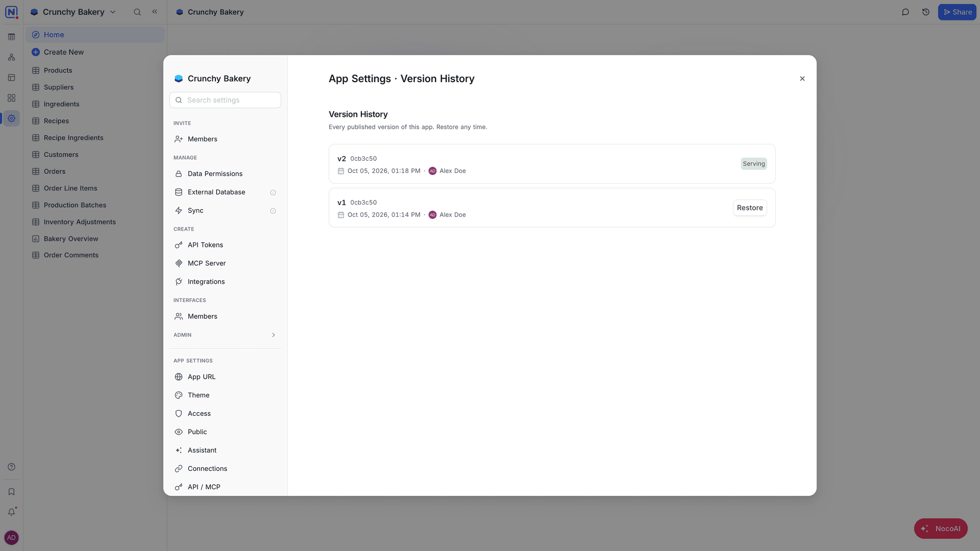
Task: Open Members under Invite section
Action: pos(225,139)
